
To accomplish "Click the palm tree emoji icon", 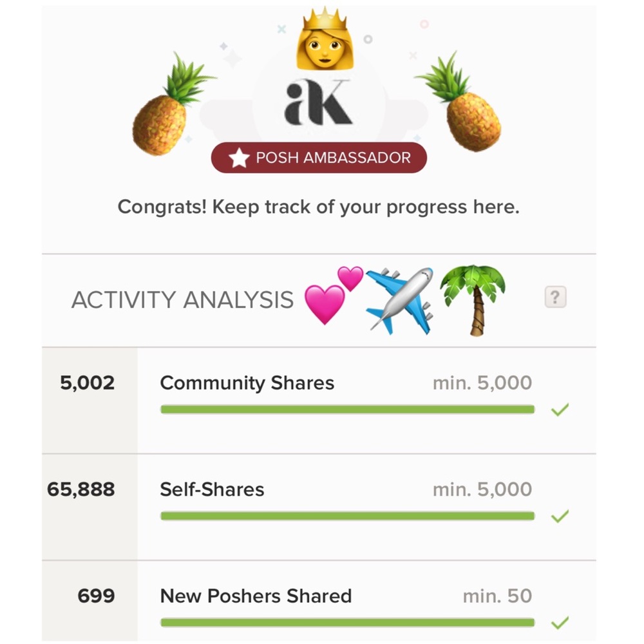I will tap(473, 299).
